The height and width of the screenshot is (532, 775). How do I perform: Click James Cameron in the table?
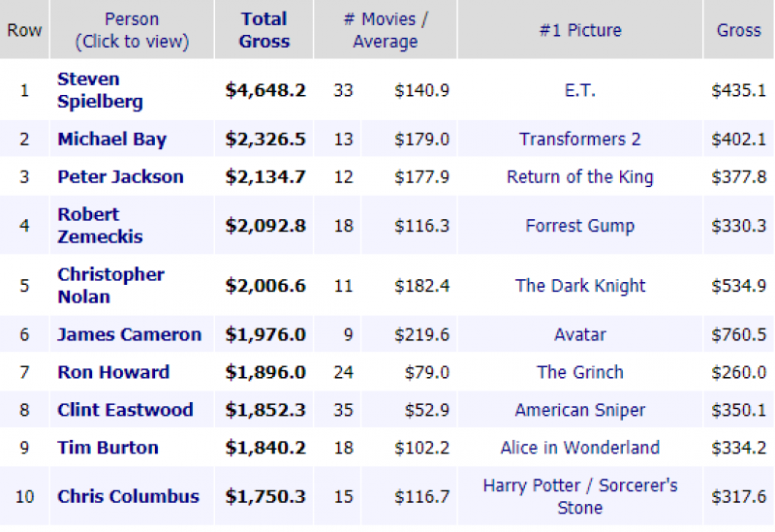point(129,335)
